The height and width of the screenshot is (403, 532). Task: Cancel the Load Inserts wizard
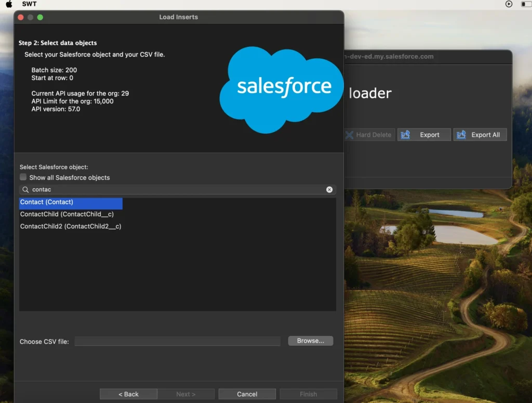point(247,394)
